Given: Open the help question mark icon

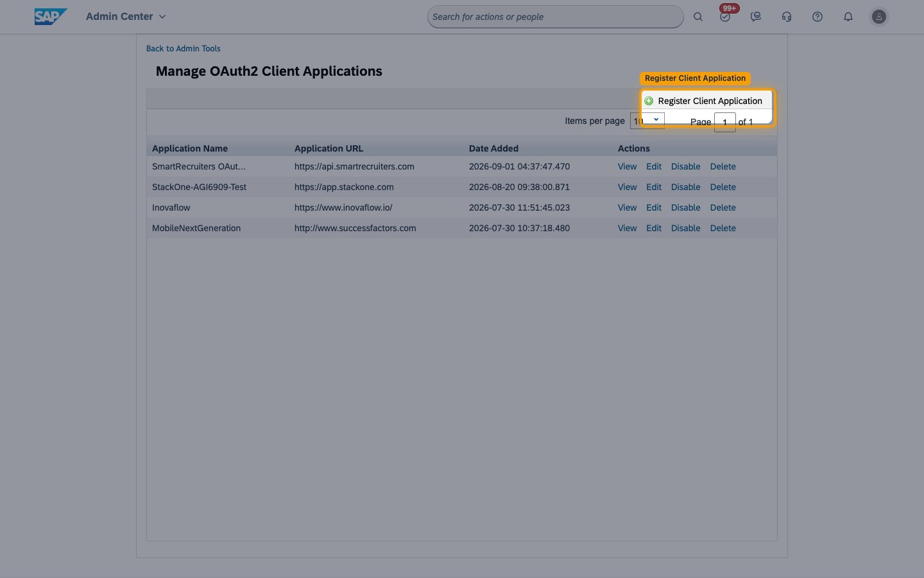Looking at the screenshot, I should (817, 17).
